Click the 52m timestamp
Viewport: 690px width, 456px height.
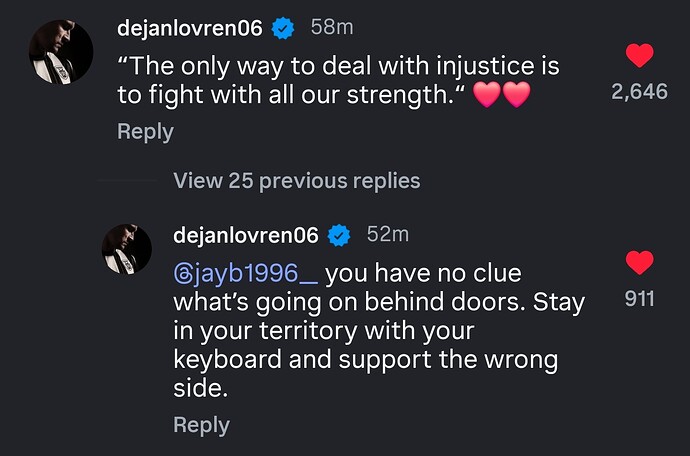[x=388, y=236]
